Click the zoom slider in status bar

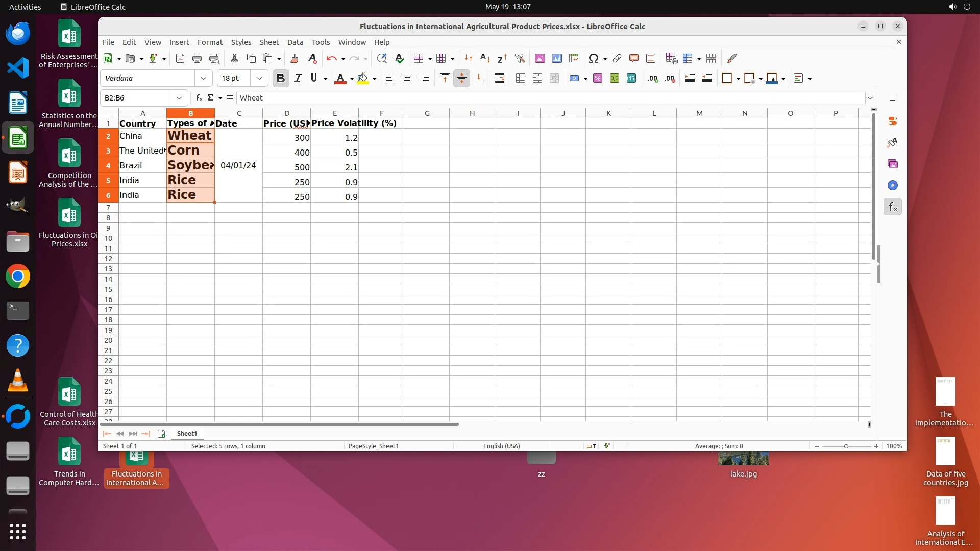(x=846, y=446)
